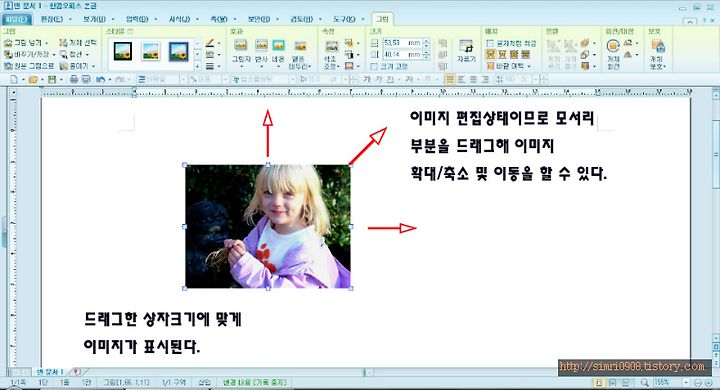Select the black-framed picture style thumbnail
This screenshot has height=390, width=720.
click(123, 51)
